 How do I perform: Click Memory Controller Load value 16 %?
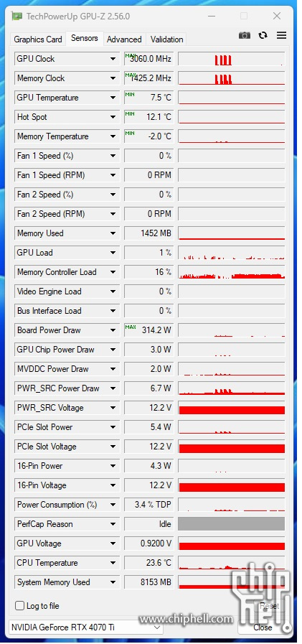pos(148,272)
